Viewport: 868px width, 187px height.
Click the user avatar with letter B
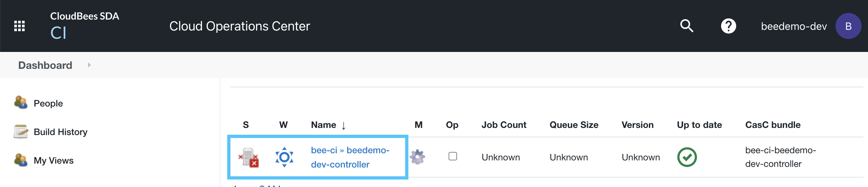[x=848, y=26]
